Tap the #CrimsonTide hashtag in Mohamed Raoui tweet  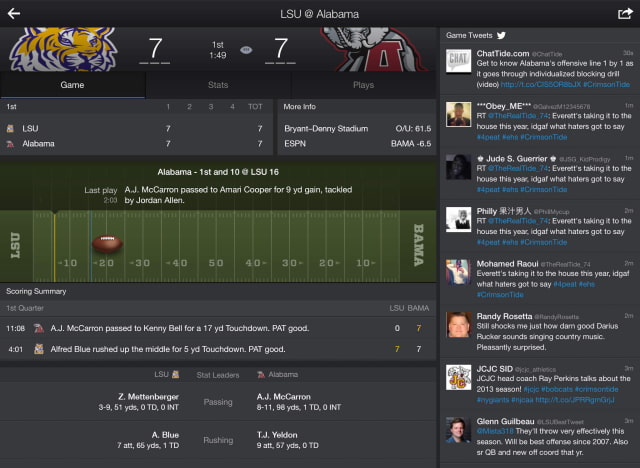tap(500, 295)
